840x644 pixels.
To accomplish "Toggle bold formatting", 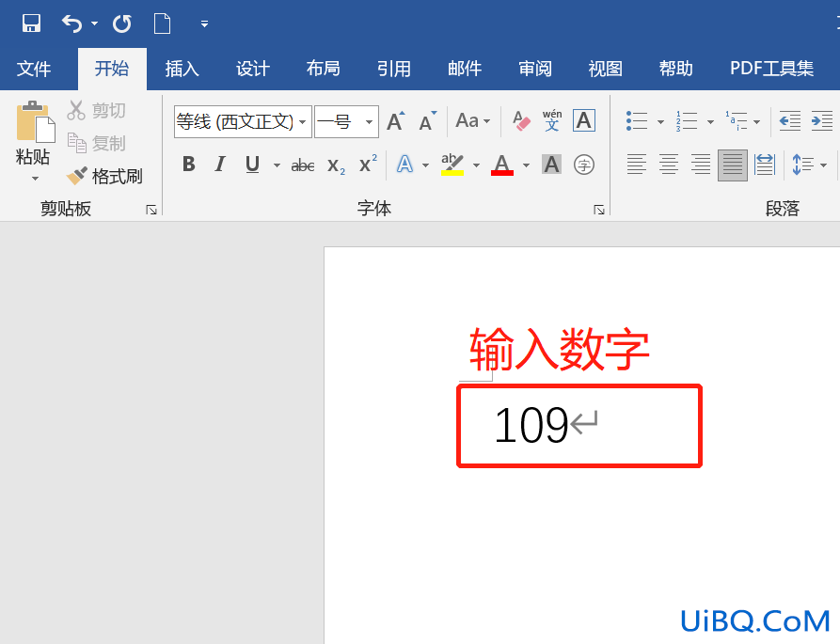I will tap(188, 165).
